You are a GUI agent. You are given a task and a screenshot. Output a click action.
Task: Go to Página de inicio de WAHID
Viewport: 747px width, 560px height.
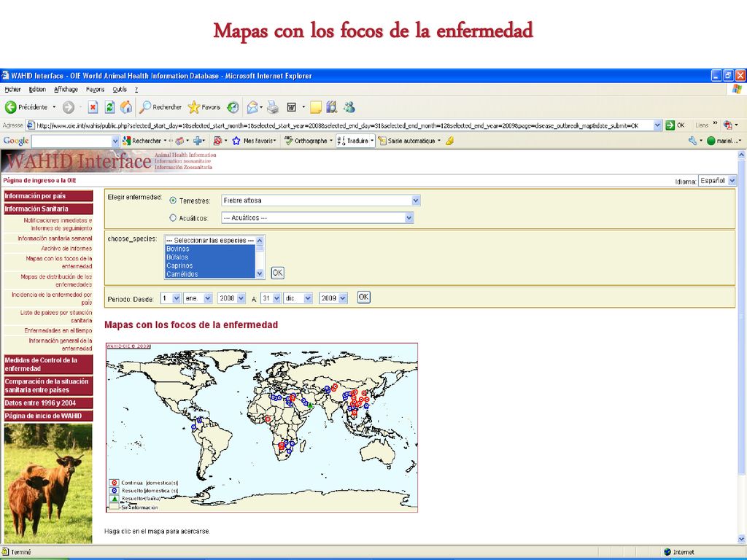48,416
